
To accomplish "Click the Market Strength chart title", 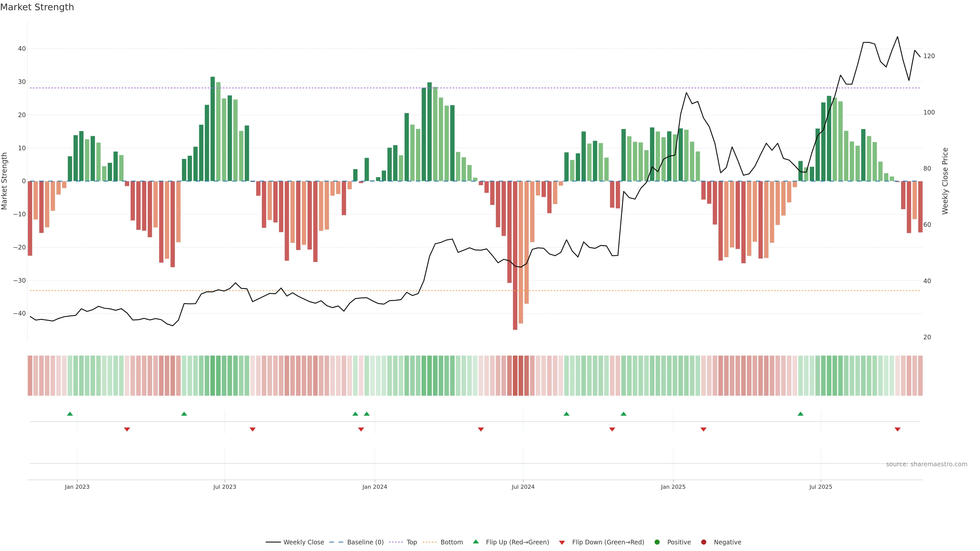I will [37, 7].
